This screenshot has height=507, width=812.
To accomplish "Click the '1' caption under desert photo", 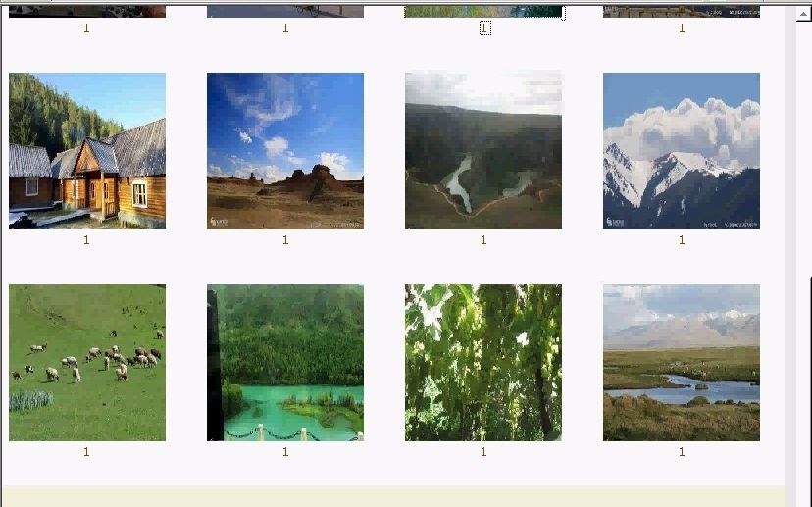I will click(x=285, y=240).
